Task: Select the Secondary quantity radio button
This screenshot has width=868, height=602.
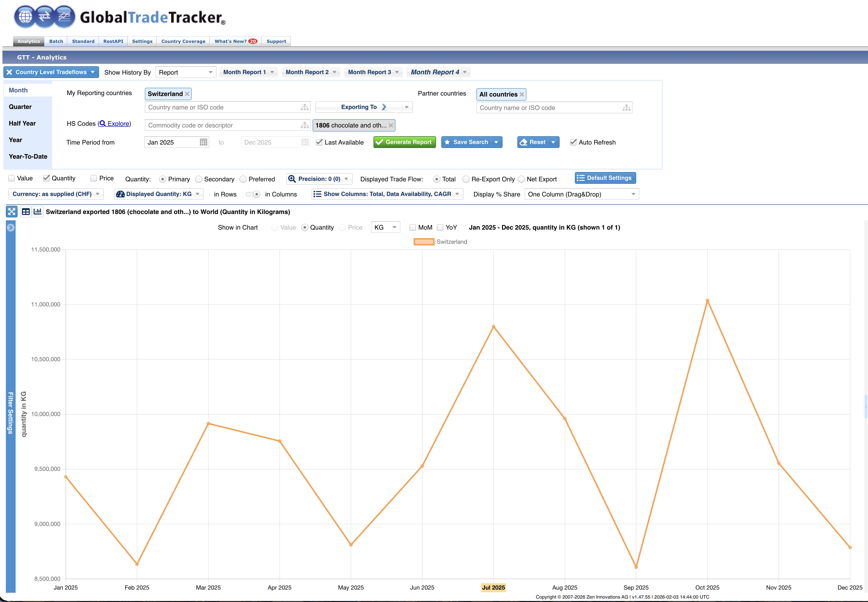Action: [198, 179]
